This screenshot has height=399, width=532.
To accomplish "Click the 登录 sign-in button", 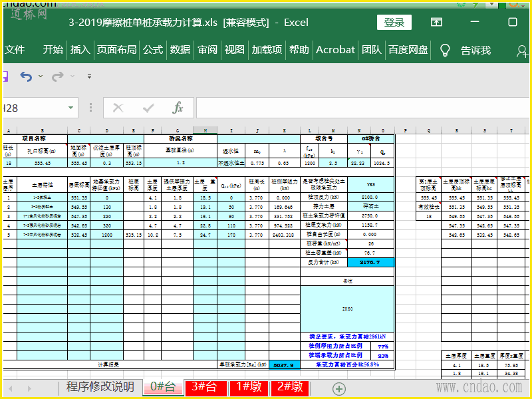I will (x=394, y=23).
